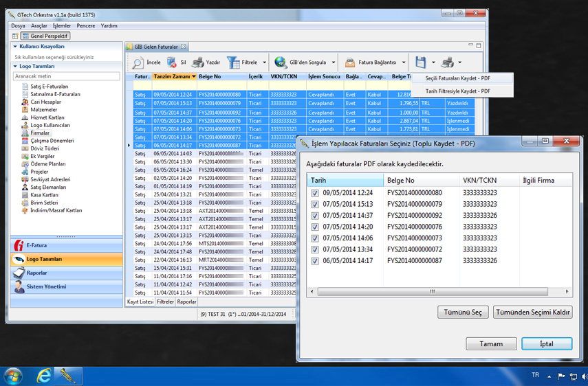The height and width of the screenshot is (386, 588).
Task: Click the Aranacak metin search field
Action: [x=67, y=76]
